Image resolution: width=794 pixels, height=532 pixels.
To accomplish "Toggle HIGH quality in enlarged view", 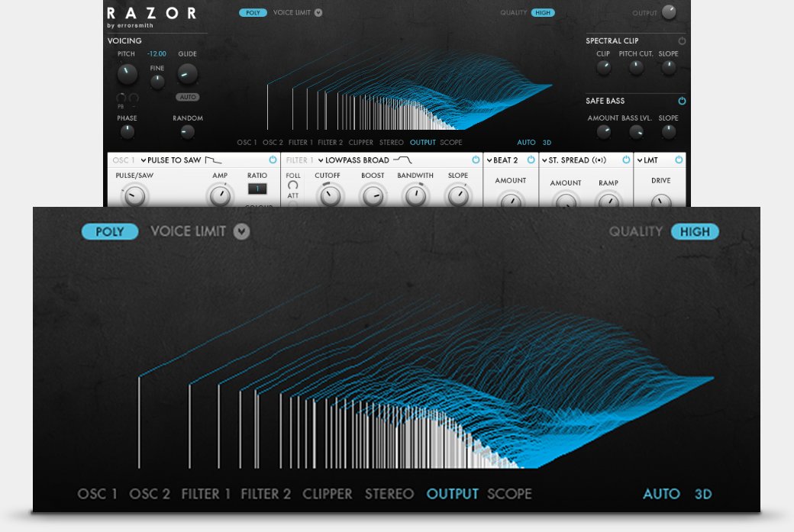I will click(x=695, y=232).
